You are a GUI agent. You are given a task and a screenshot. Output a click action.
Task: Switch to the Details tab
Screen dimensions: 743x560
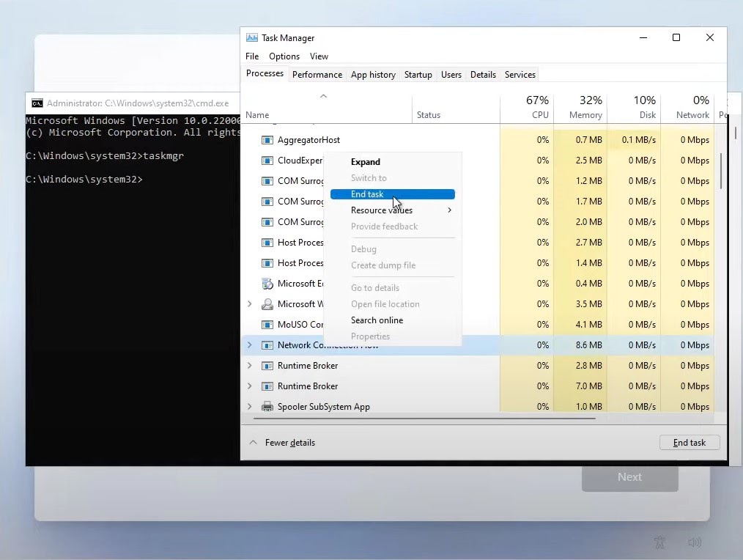(x=483, y=75)
